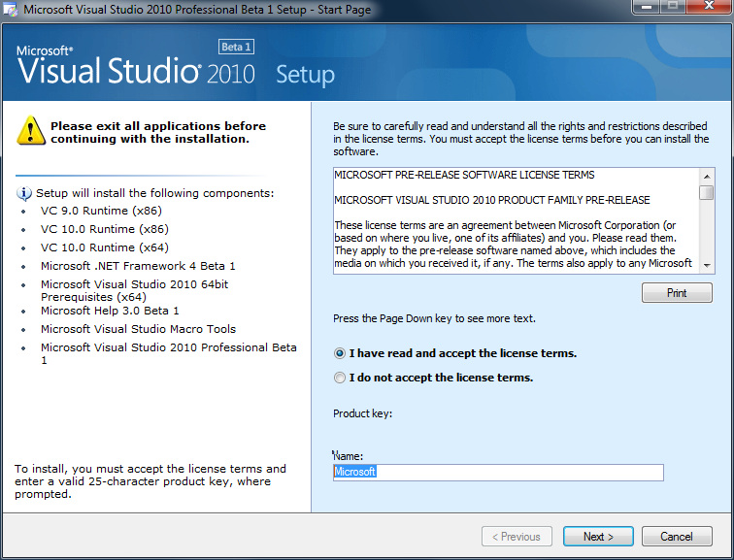Click 'Please exit all applications' warning text
The height and width of the screenshot is (560, 734).
pyautogui.click(x=158, y=132)
